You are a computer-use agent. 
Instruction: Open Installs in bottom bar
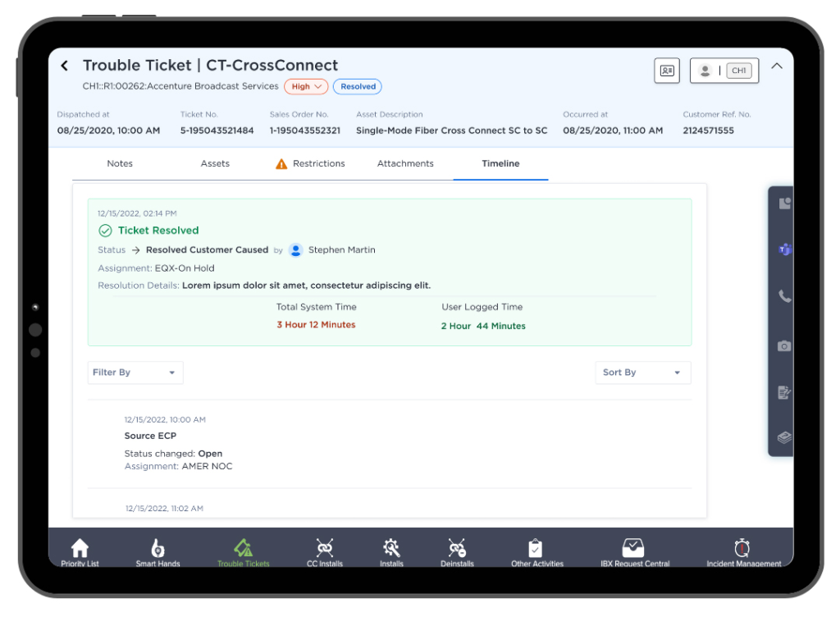[x=391, y=552]
